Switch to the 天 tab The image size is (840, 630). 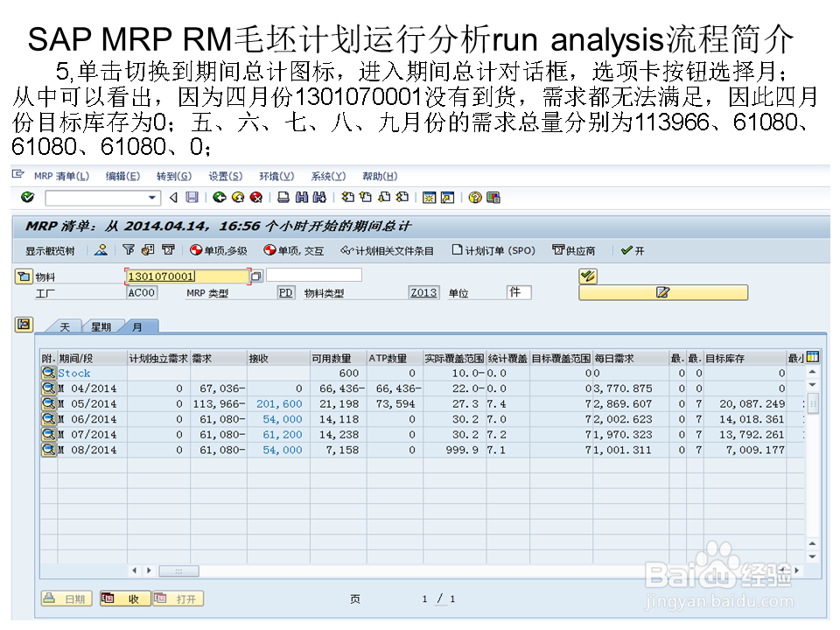64,326
